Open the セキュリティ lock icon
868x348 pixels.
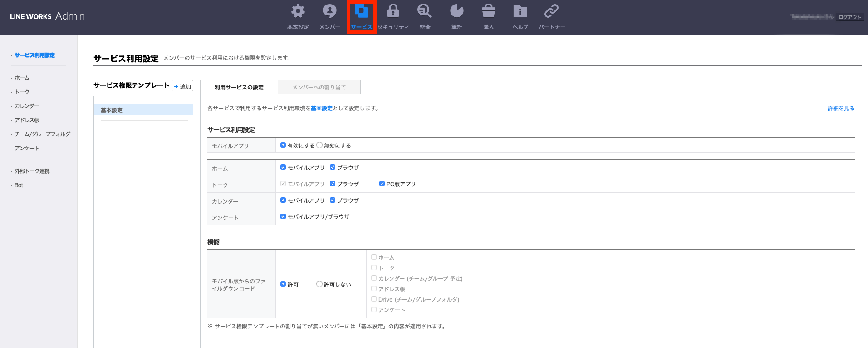(393, 11)
